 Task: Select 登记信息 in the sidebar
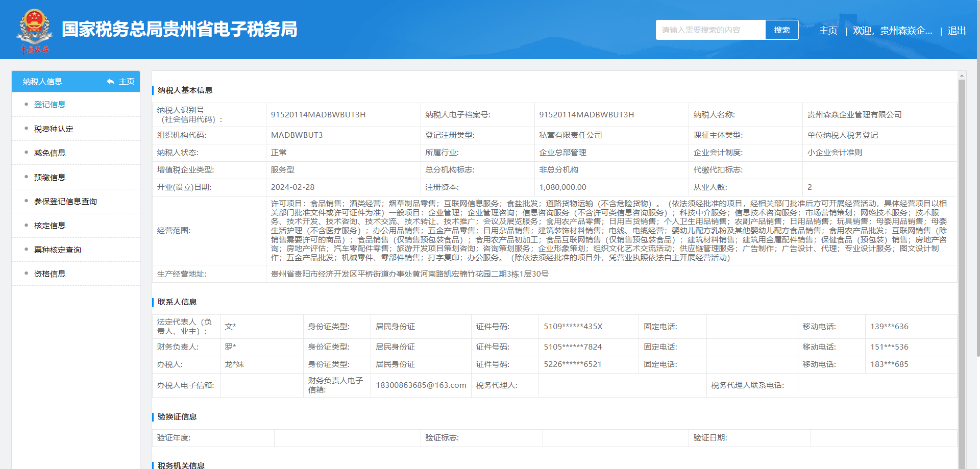(50, 105)
